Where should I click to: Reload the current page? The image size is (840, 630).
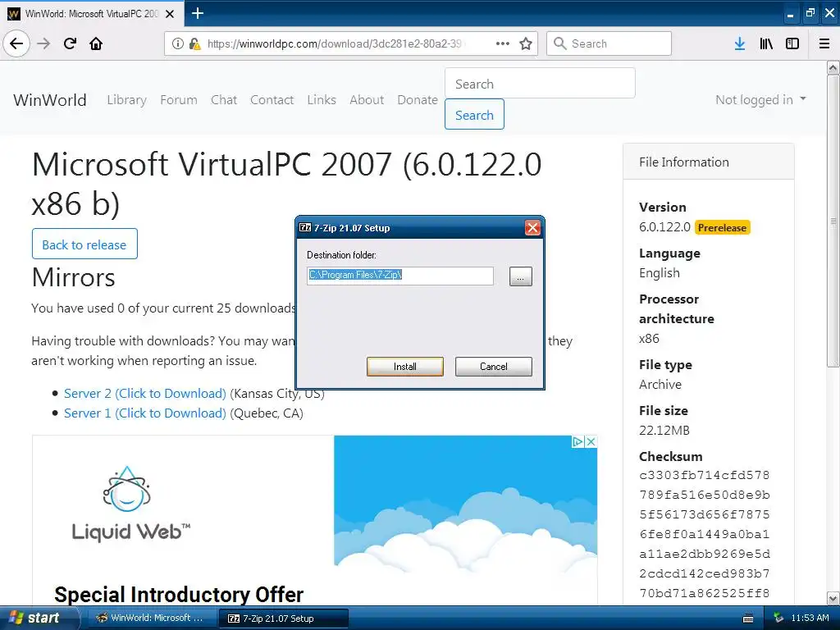point(70,43)
